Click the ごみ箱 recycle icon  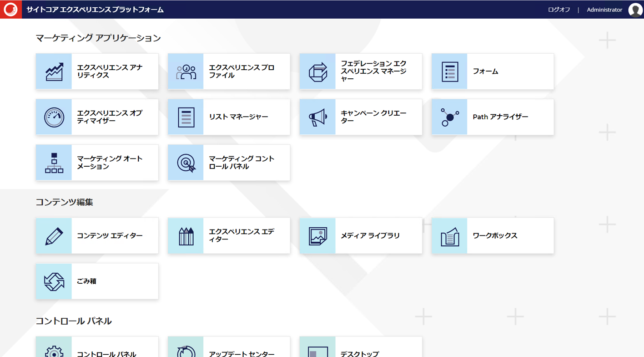click(x=54, y=281)
